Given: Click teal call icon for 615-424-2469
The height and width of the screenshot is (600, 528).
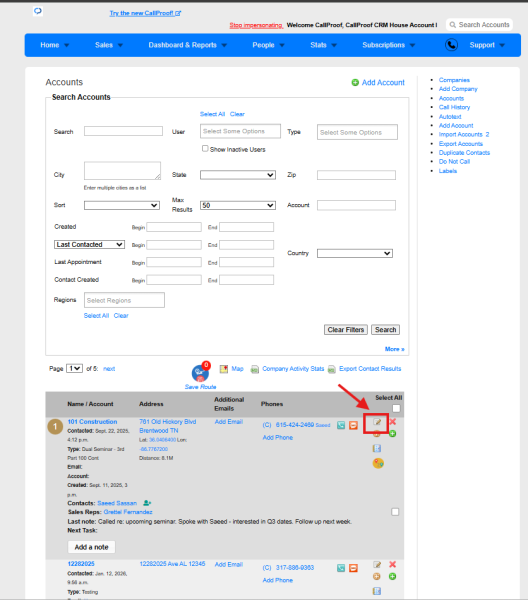Looking at the screenshot, I should point(341,425).
